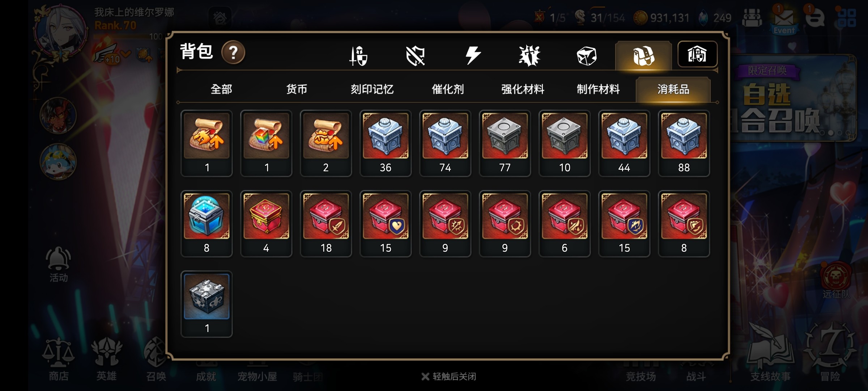This screenshot has width=868, height=391.
Task: Select the lightning bolt category icon
Action: coord(473,56)
